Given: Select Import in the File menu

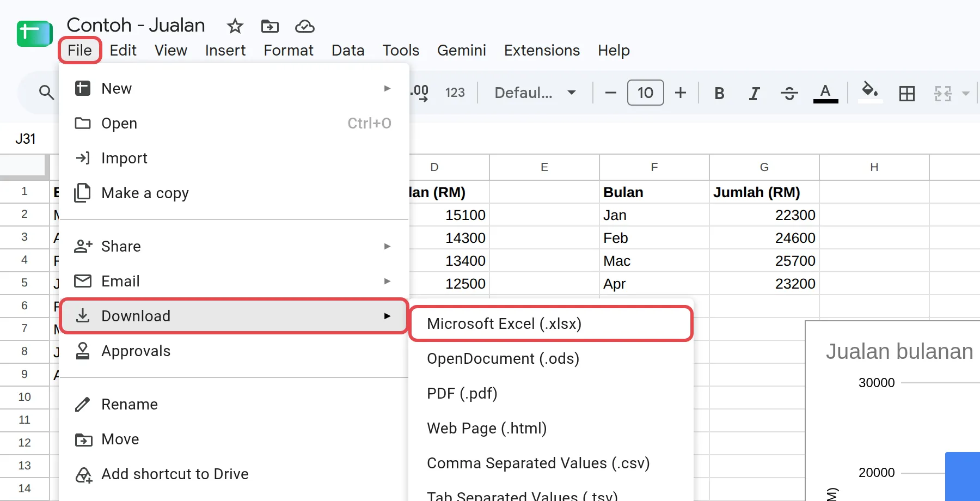Looking at the screenshot, I should click(x=234, y=158).
